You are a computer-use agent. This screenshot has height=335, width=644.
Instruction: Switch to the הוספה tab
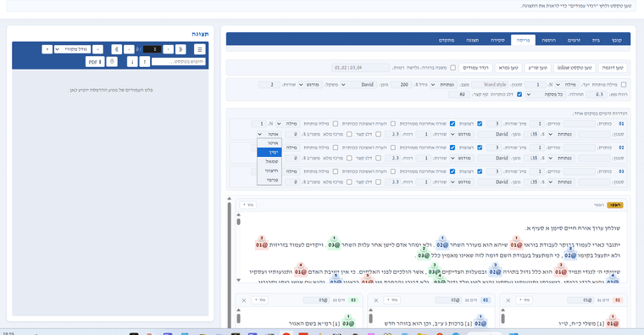(549, 40)
